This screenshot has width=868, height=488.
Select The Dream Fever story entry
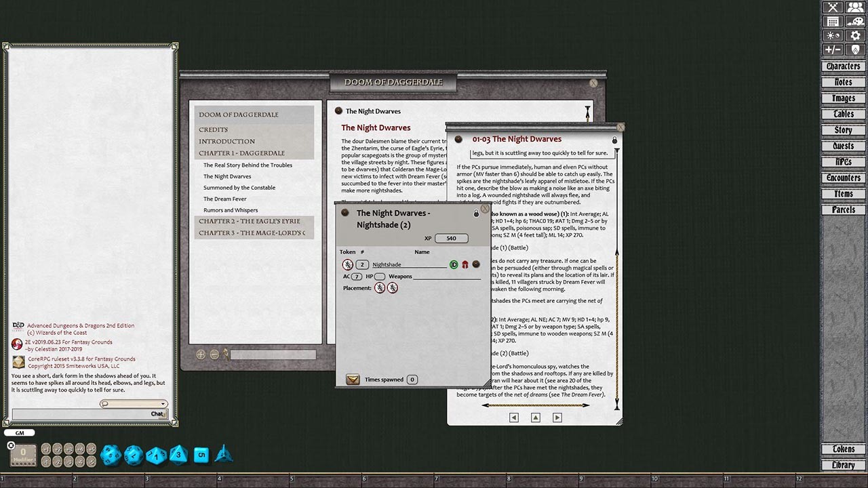coord(224,199)
